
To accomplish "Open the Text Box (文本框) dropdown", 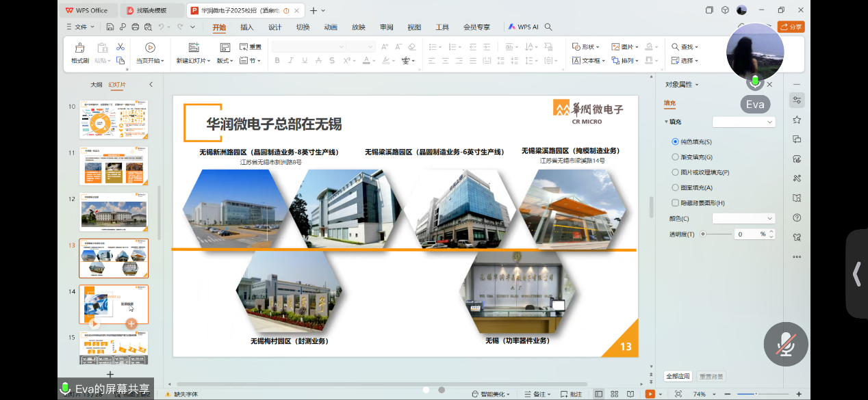I will coord(589,60).
